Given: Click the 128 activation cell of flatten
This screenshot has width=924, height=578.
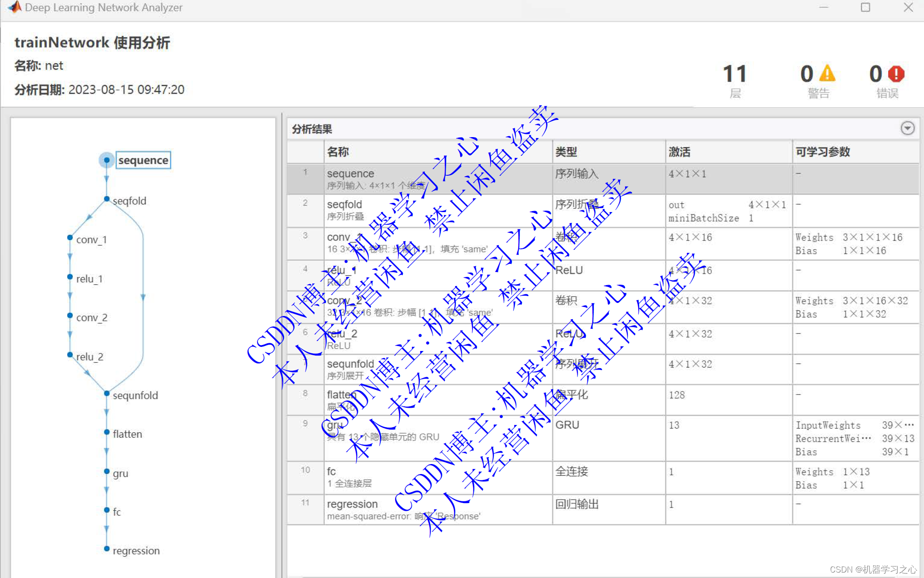Looking at the screenshot, I should point(729,400).
